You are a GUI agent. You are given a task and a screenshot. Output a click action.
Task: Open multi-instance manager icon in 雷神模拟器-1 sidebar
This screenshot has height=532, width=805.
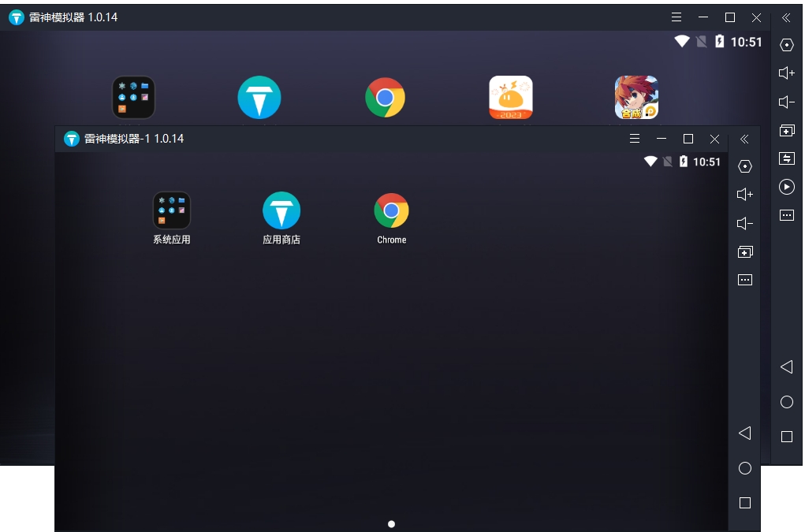click(x=745, y=252)
